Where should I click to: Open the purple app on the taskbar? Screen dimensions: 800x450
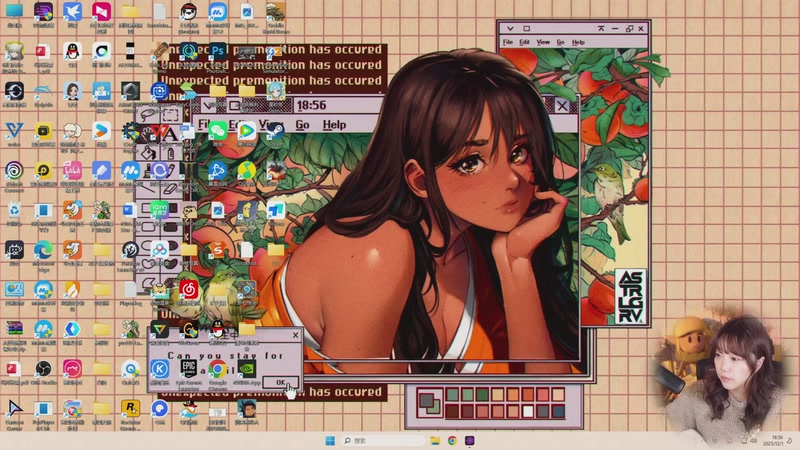point(469,440)
